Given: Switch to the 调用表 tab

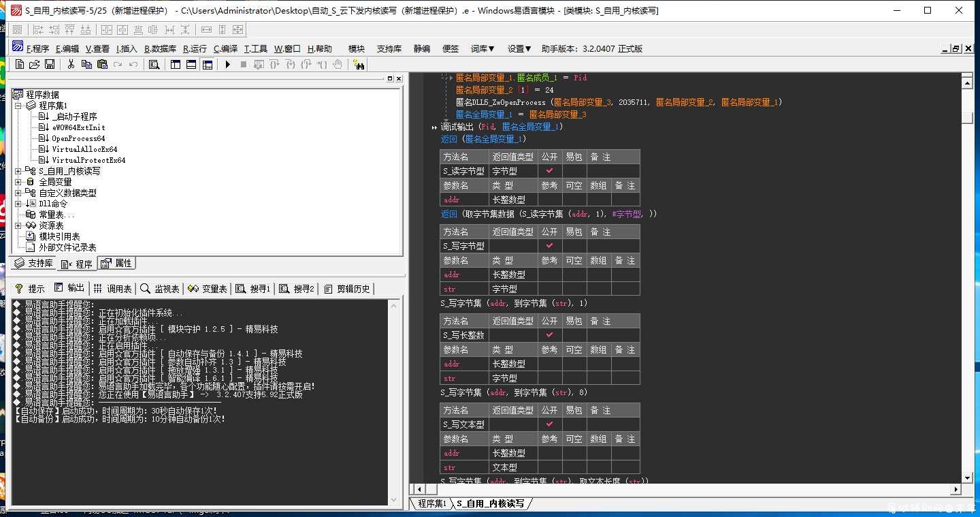Looking at the screenshot, I should coord(113,289).
